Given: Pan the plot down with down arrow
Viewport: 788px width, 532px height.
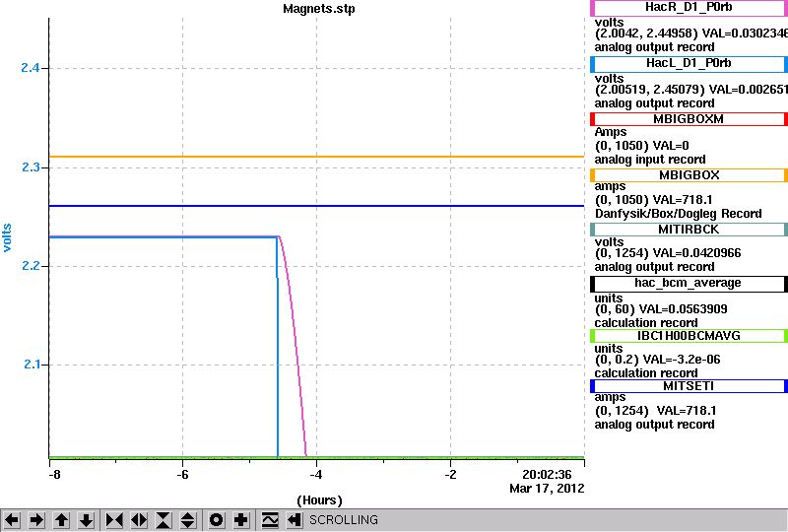Looking at the screenshot, I should click(x=87, y=519).
